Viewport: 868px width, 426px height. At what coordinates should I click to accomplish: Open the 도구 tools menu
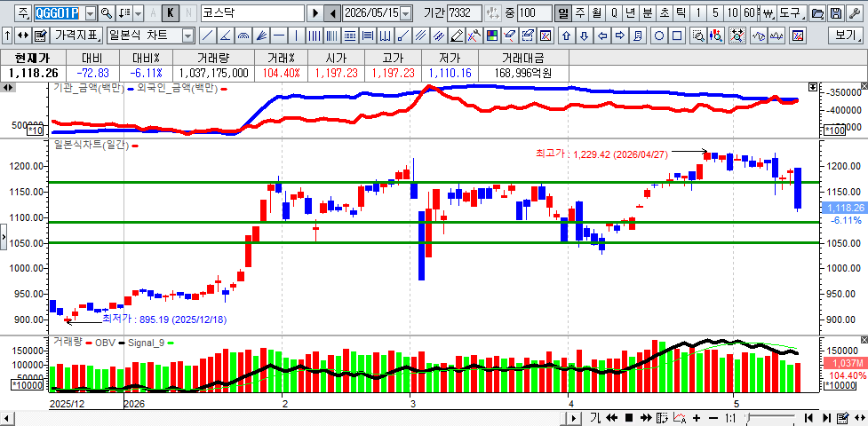point(792,12)
